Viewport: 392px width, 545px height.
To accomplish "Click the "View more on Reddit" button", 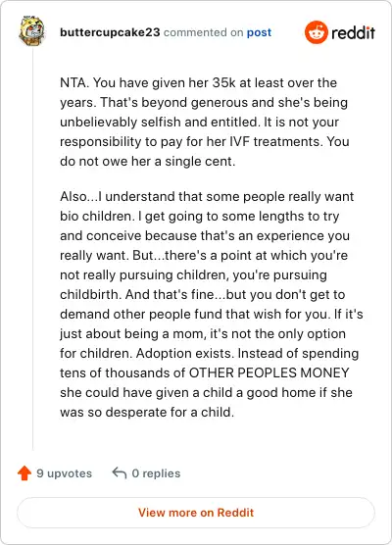I will (x=196, y=513).
